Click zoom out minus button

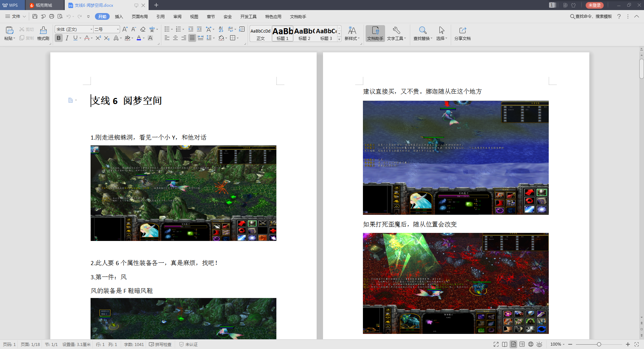[x=570, y=344]
